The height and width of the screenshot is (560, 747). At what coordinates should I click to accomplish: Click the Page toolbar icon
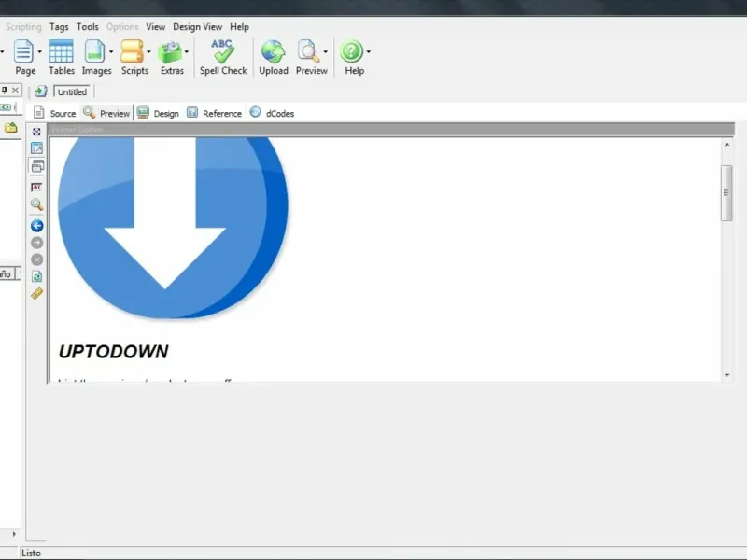click(x=24, y=51)
